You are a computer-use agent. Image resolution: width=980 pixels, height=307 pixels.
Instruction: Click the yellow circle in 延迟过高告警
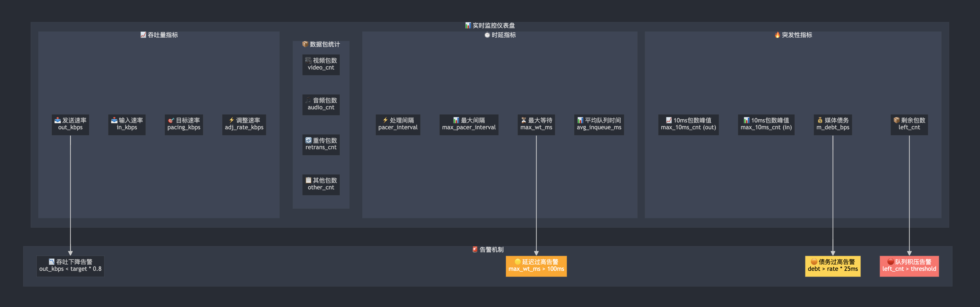tap(517, 262)
